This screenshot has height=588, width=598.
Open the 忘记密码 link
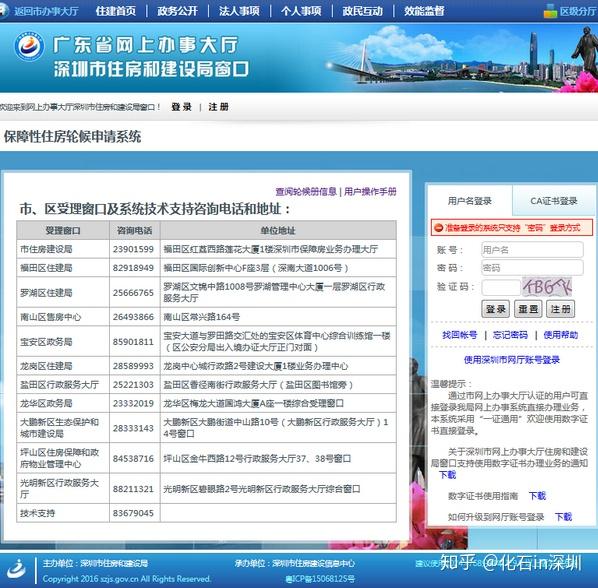point(510,335)
